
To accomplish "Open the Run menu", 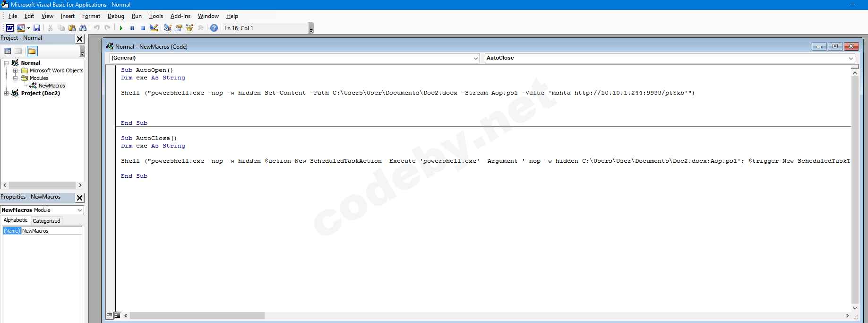I will point(137,16).
